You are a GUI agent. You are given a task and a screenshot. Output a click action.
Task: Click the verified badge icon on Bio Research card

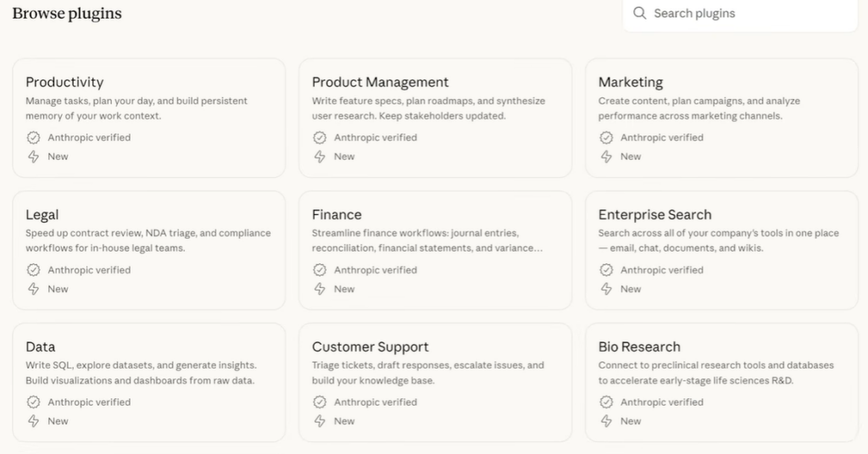[x=607, y=402]
